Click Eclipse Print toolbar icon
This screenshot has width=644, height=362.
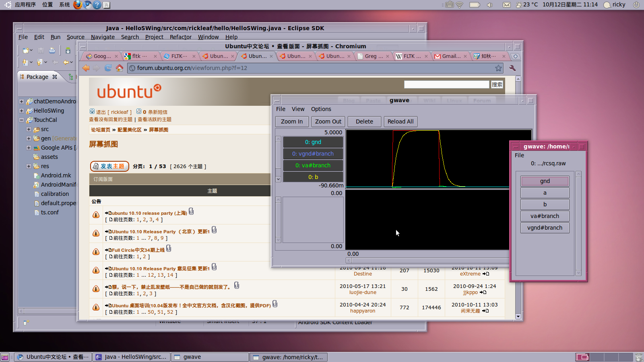click(52, 51)
